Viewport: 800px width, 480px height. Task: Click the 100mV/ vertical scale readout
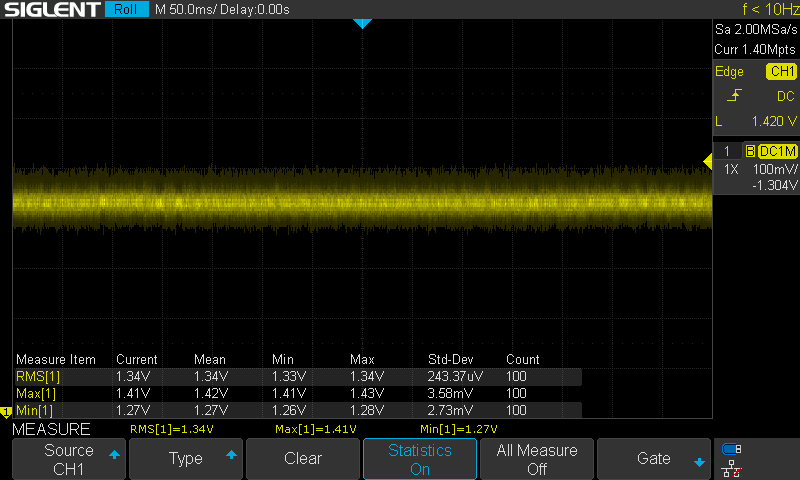tap(774, 170)
